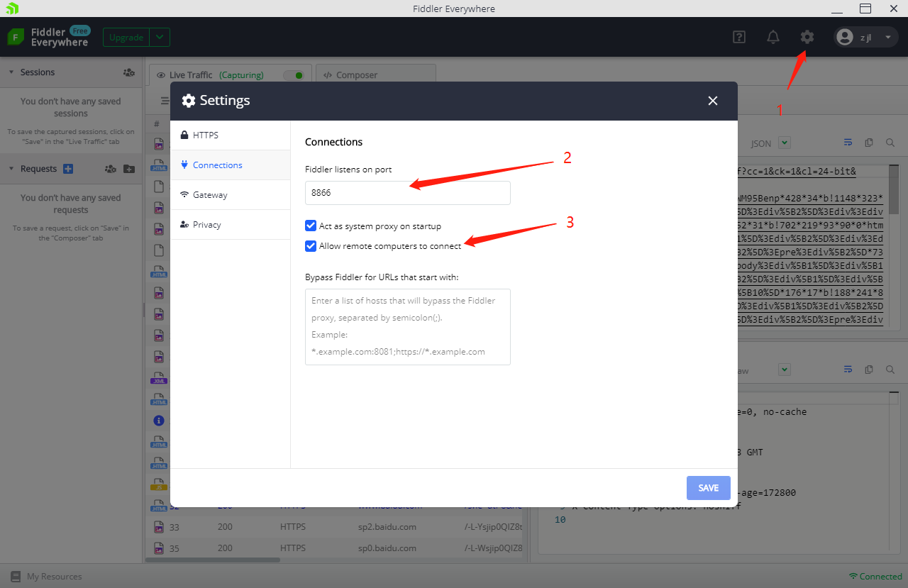The image size is (908, 588).
Task: Click the sessions list horizontal scrollbar
Action: click(213, 560)
